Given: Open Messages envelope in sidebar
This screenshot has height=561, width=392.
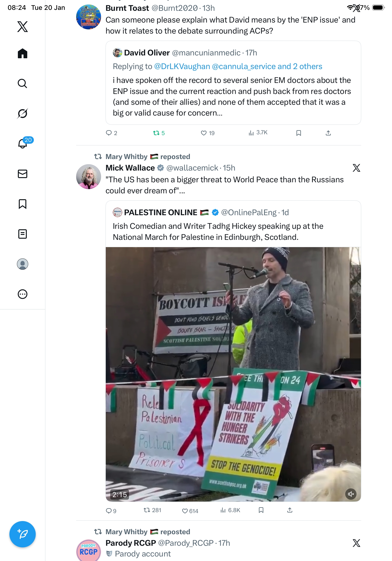Looking at the screenshot, I should click(23, 174).
